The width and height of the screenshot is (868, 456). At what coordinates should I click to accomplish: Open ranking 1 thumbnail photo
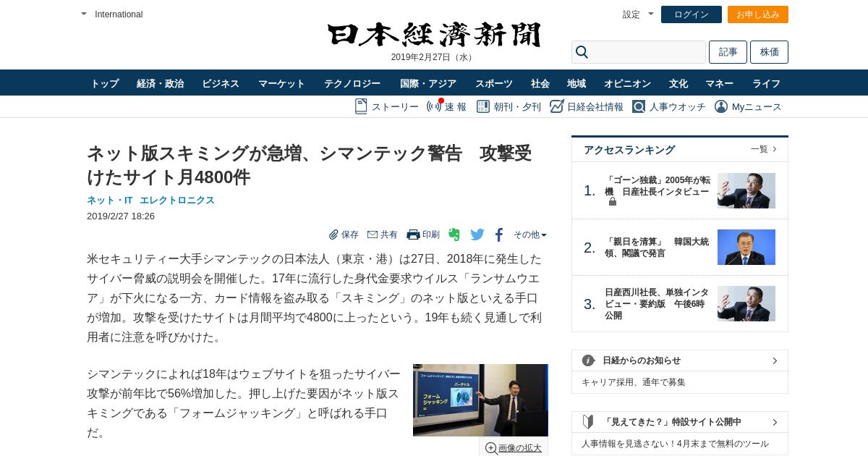[746, 191]
